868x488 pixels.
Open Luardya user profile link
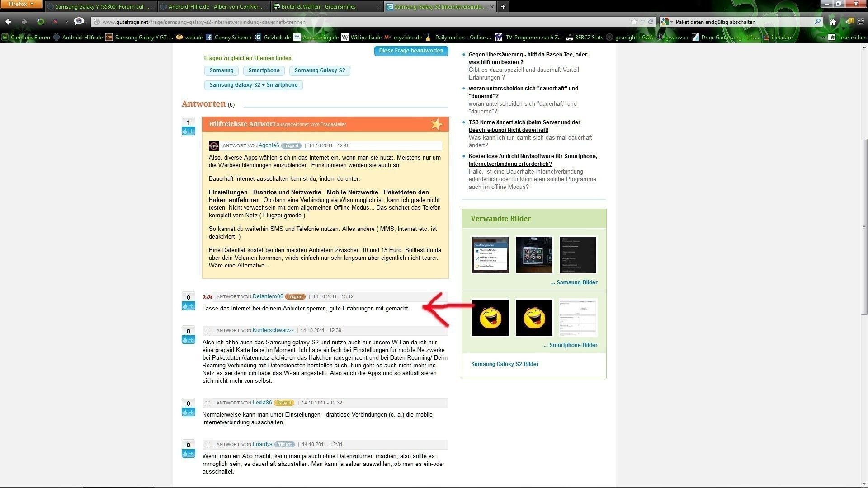[x=262, y=444]
